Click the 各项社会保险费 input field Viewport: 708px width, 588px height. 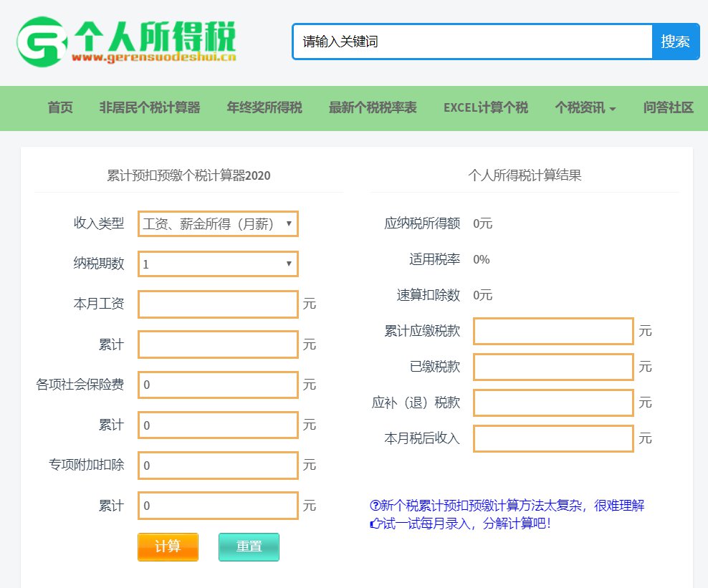[218, 385]
